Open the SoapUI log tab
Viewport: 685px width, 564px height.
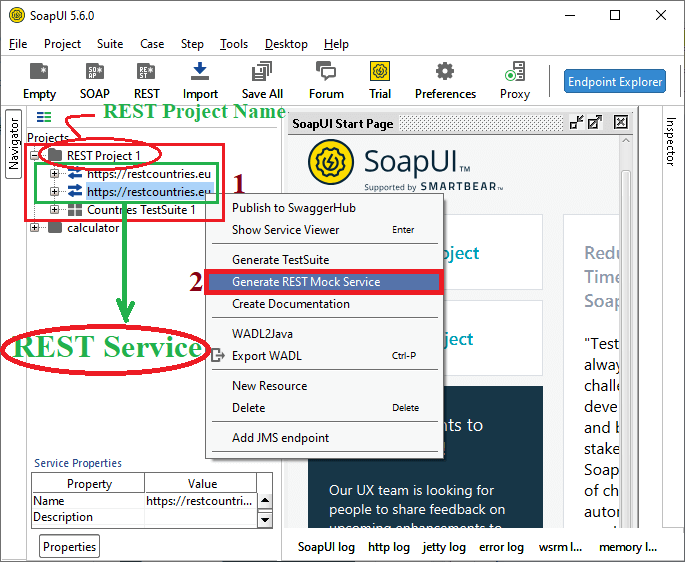326,547
